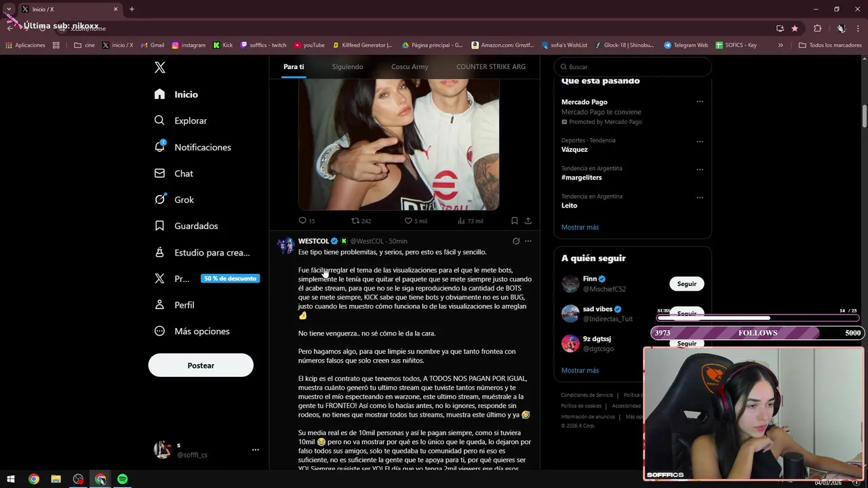Click the Buscar search field
The image size is (868, 488).
(x=633, y=67)
